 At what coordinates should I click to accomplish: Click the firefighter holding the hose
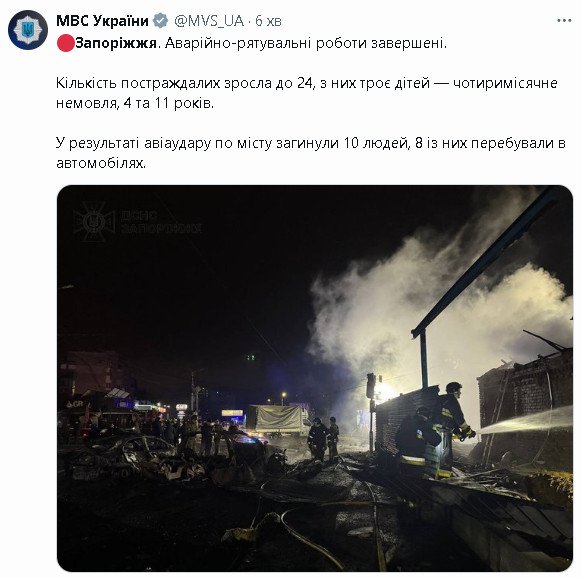[455, 425]
